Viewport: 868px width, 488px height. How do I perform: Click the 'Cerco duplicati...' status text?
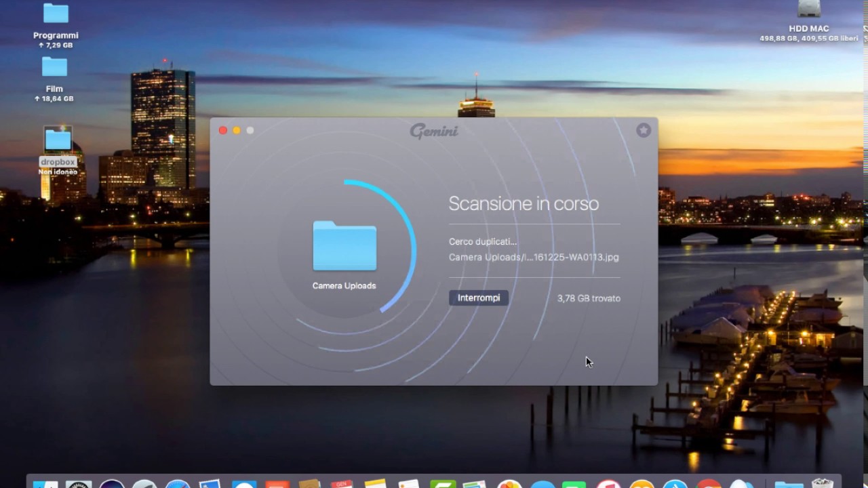coord(483,241)
